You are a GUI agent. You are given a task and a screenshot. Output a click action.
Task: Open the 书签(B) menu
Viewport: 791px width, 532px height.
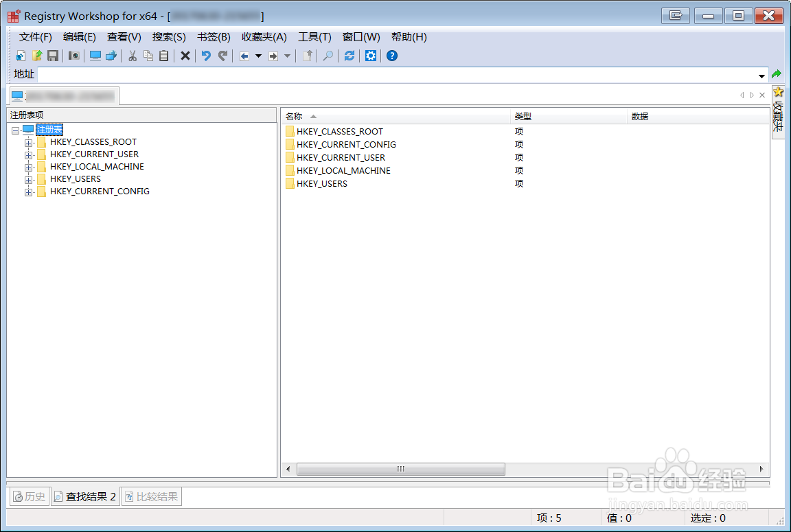click(x=214, y=37)
